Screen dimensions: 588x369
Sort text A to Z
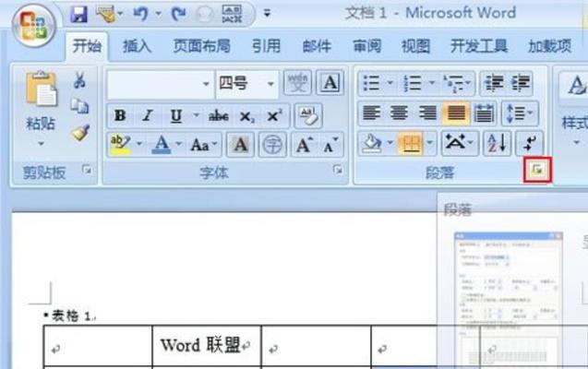pos(497,143)
